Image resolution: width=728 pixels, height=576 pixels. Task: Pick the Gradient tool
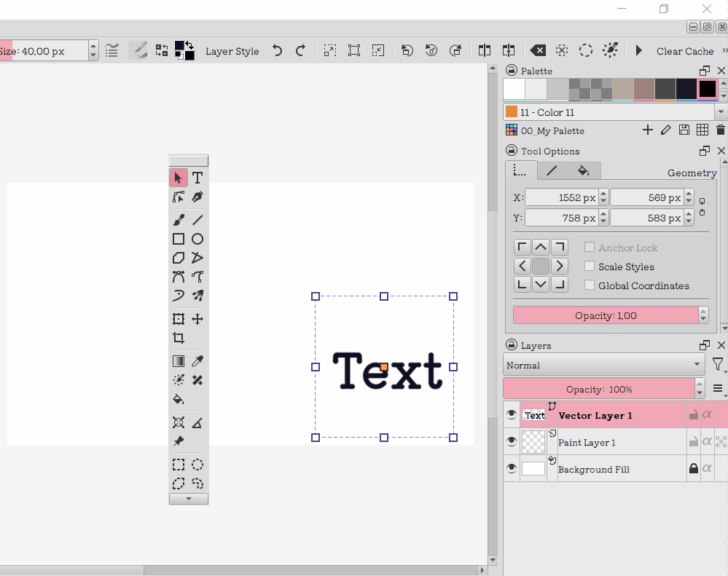click(179, 360)
